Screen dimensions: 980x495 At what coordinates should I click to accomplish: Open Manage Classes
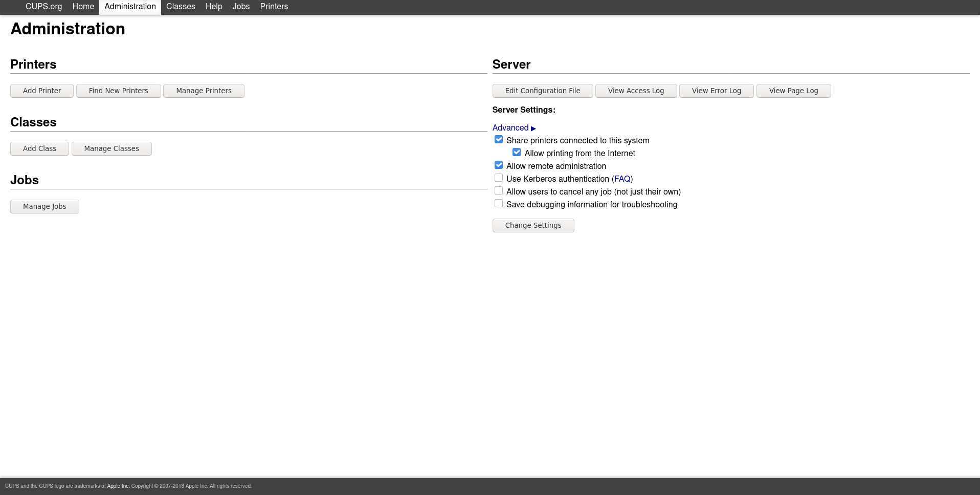112,149
